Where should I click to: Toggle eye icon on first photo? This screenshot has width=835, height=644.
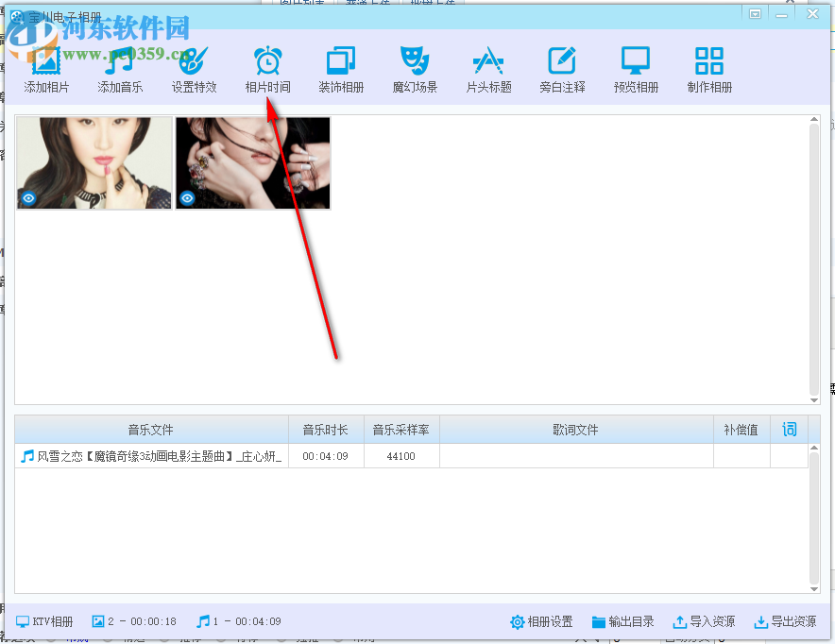28,198
